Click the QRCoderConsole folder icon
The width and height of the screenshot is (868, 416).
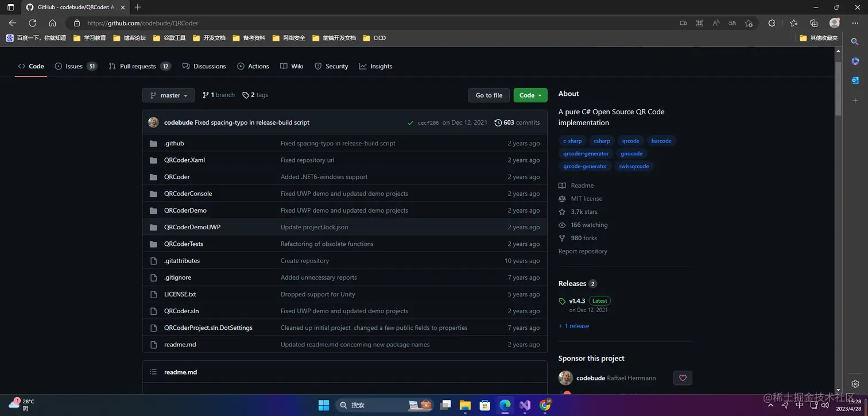[x=153, y=194]
